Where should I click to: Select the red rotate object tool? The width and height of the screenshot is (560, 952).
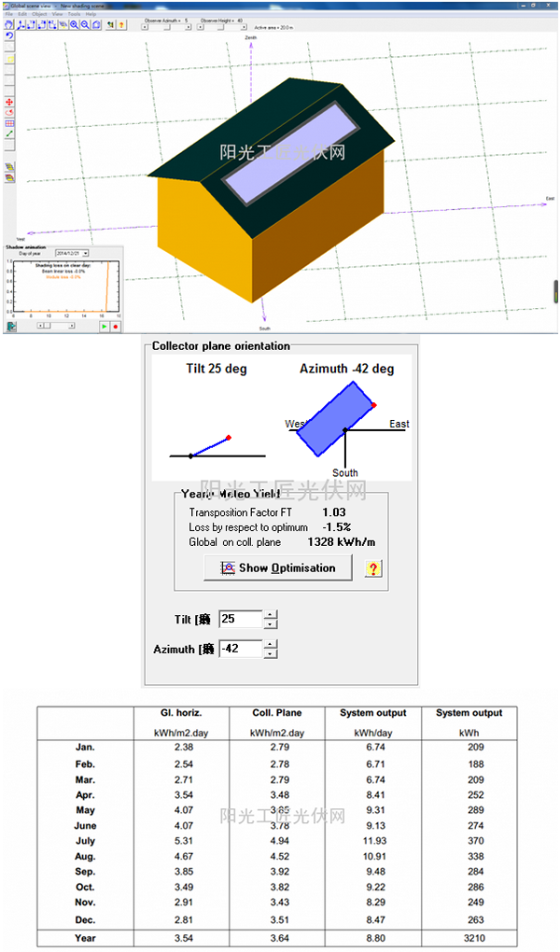pyautogui.click(x=9, y=112)
